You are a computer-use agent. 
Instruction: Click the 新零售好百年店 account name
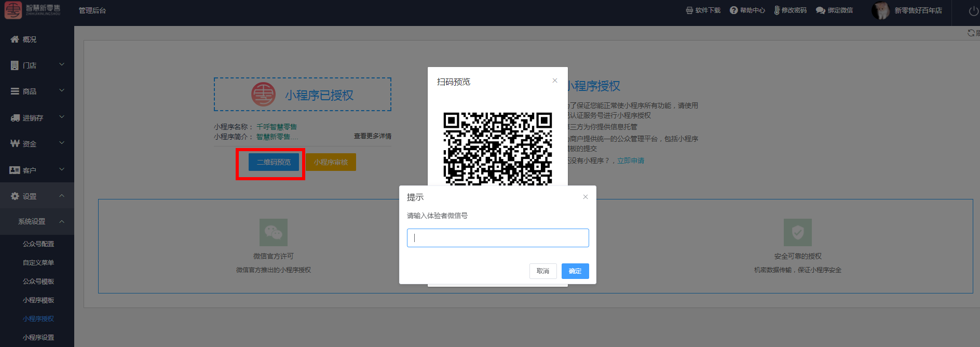coord(918,10)
